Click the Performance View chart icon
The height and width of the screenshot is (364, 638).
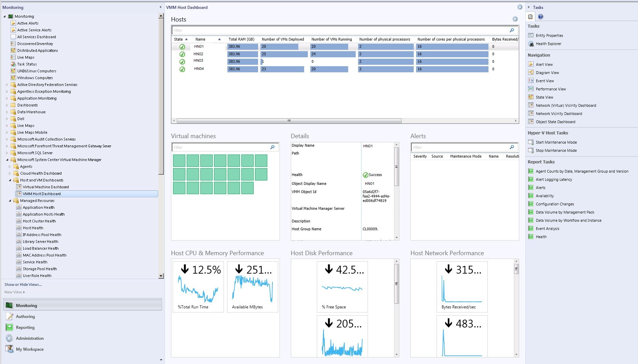531,89
